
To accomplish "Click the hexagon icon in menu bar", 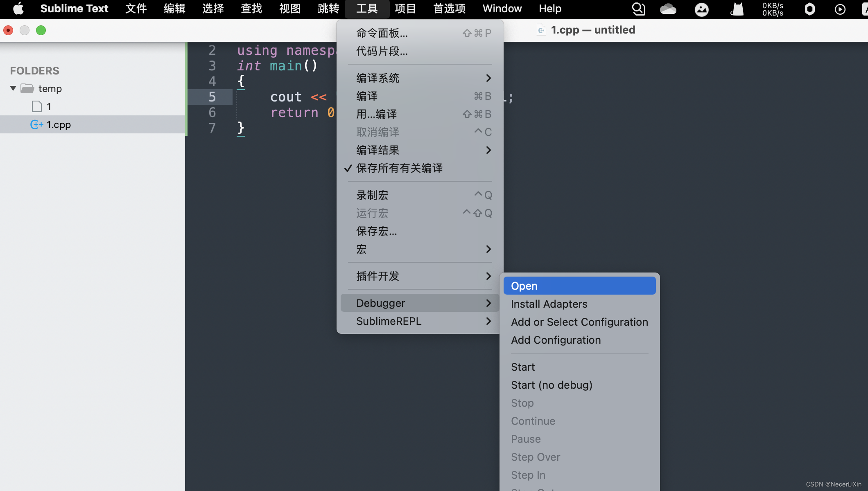I will [x=809, y=9].
